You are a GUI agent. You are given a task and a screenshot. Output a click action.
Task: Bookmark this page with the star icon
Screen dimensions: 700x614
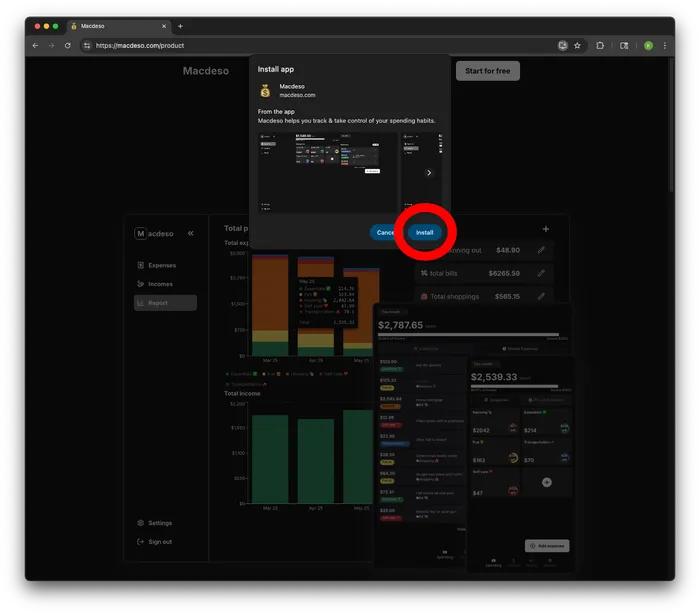coord(577,46)
